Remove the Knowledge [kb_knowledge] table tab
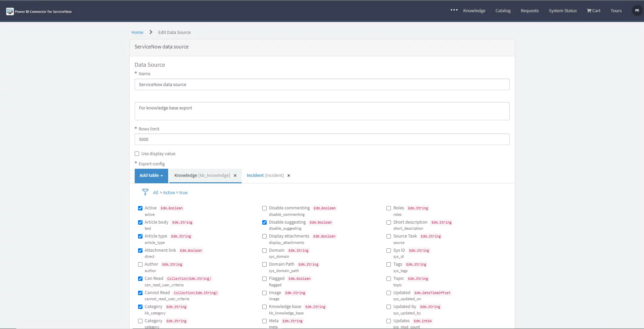 235,176
